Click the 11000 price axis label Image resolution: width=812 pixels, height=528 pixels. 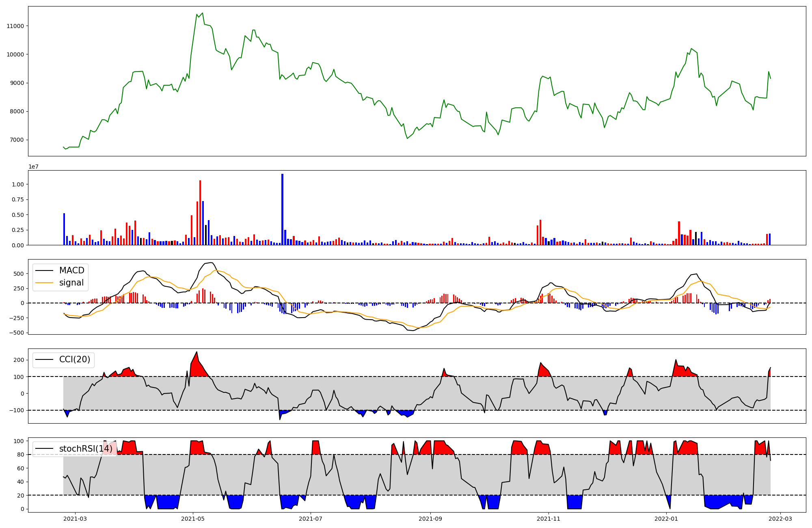click(x=15, y=26)
